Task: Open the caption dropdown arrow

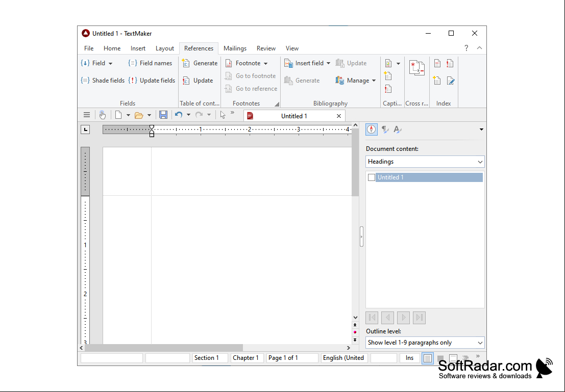Action: pos(398,64)
